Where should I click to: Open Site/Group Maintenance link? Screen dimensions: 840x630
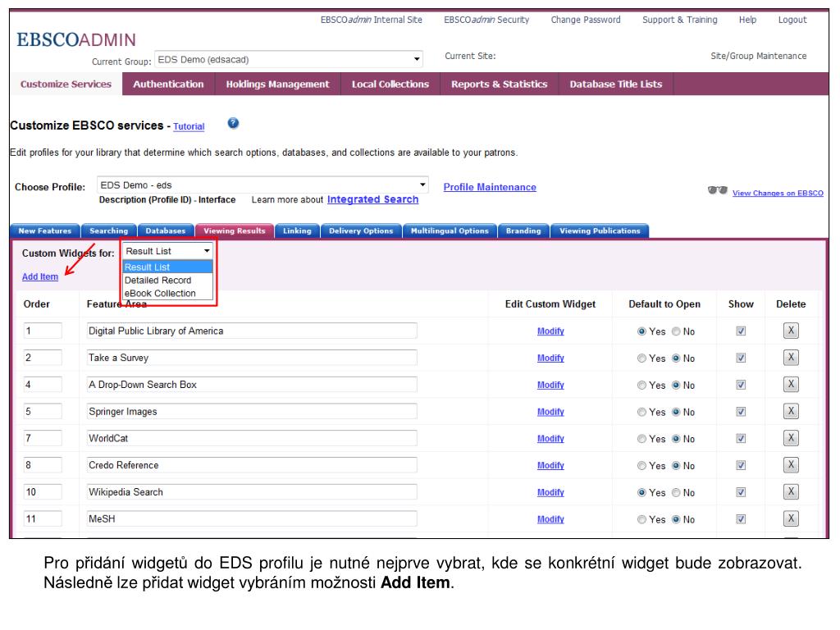click(759, 56)
